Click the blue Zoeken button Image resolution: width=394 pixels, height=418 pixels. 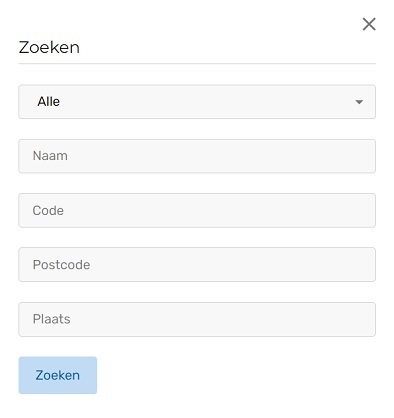58,375
